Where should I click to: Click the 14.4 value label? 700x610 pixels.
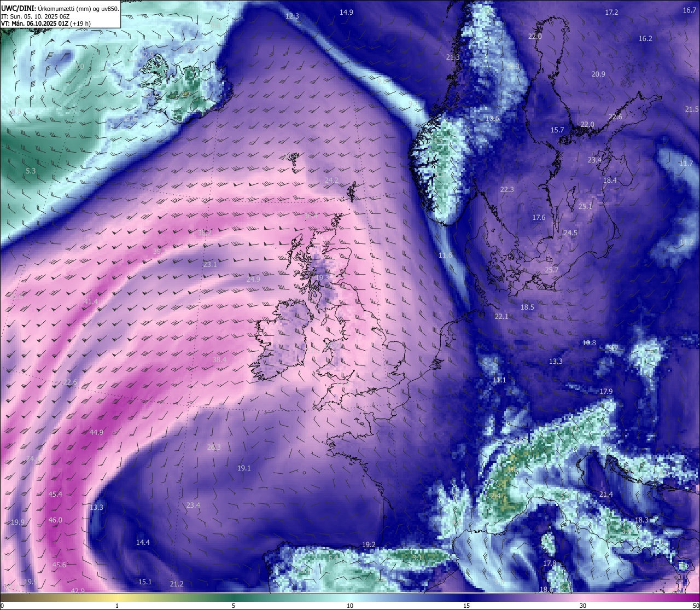tap(143, 542)
